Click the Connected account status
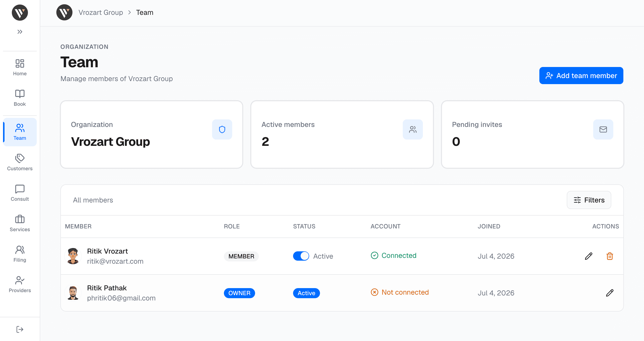644x341 pixels. (394, 255)
